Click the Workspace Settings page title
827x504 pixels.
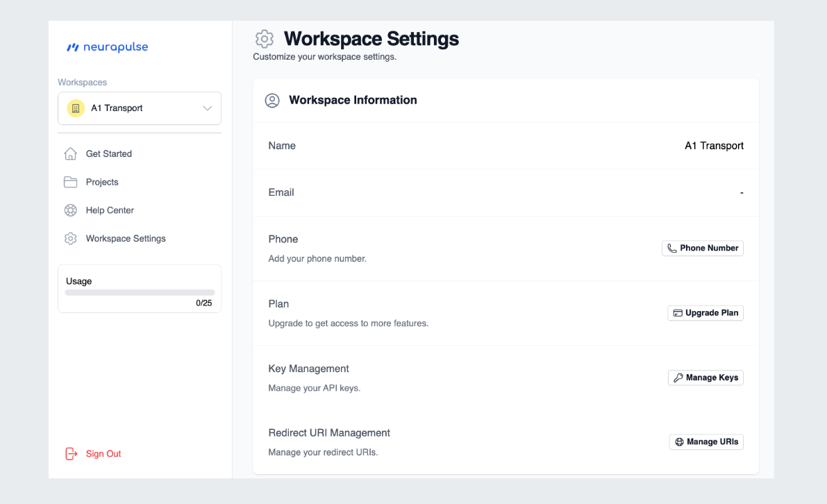pyautogui.click(x=371, y=38)
